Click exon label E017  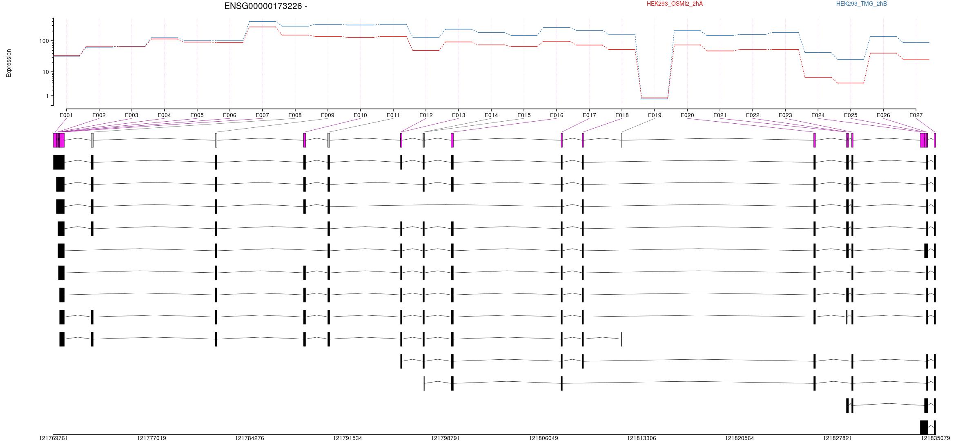pos(589,115)
